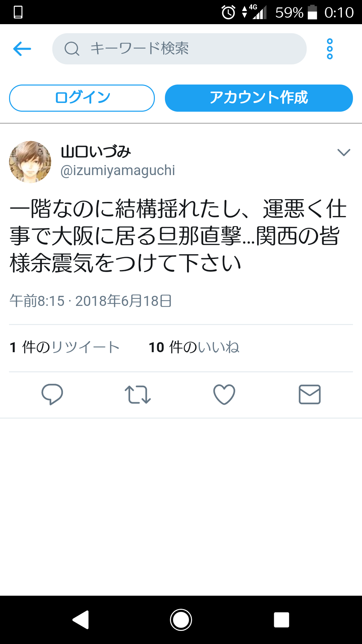
Task: Retweet using the arrows icon
Action: [x=138, y=394]
